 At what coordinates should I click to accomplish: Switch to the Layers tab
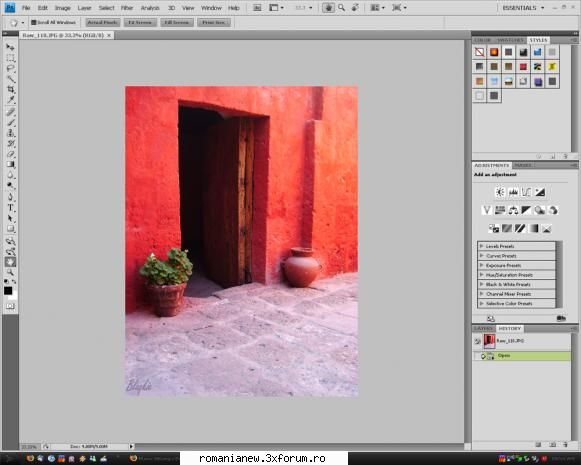pos(483,329)
